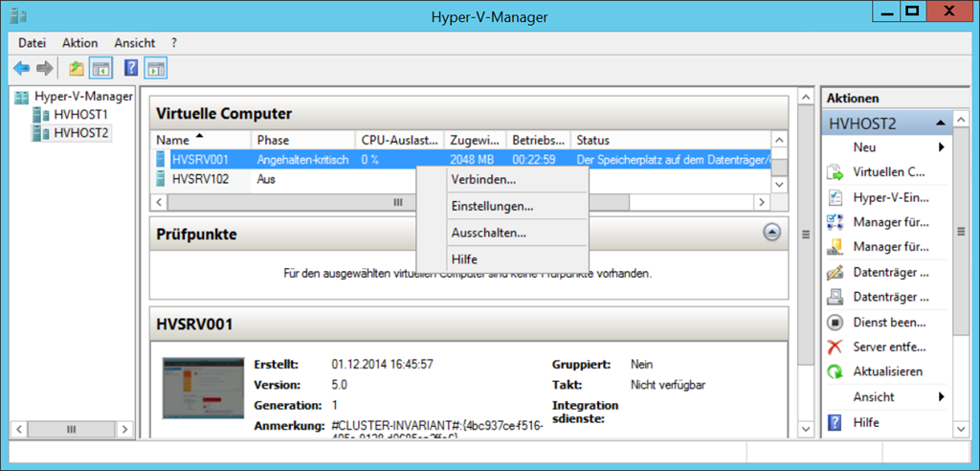Click the Server entfe... action link
This screenshot has height=471, width=980.
point(889,348)
